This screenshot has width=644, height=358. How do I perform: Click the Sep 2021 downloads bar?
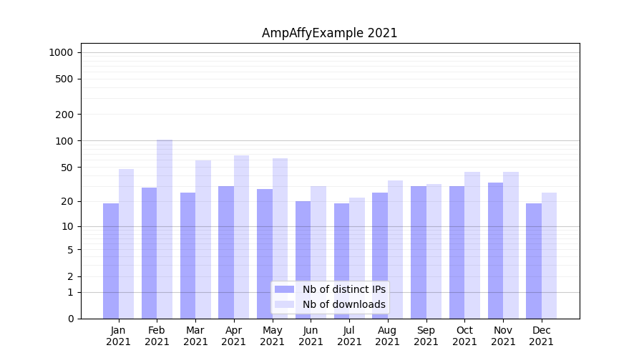(434, 251)
